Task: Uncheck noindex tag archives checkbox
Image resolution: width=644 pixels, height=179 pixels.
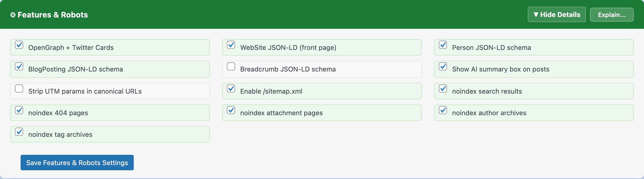Action: pos(19,132)
